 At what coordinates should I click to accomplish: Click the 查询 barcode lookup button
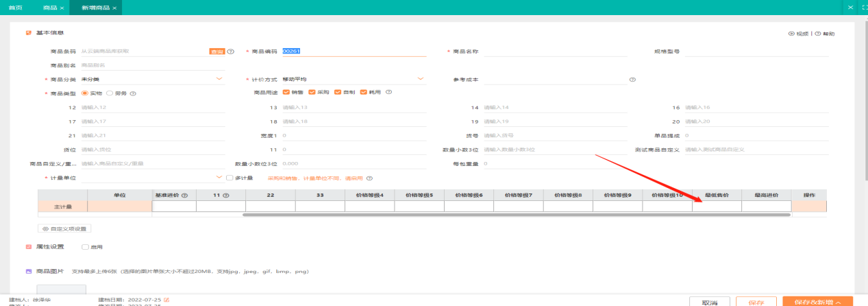[x=217, y=51]
